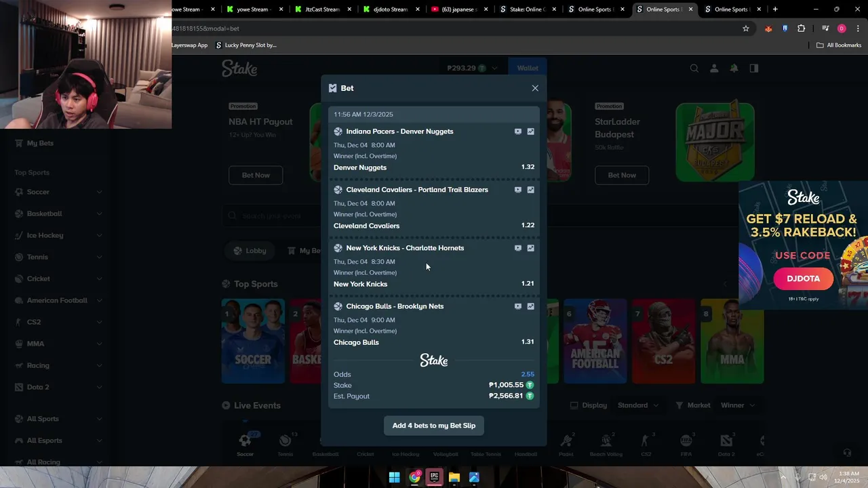
Task: Open Cleveland Cavaliers - Portland Trail Blazers event
Action: pos(417,190)
